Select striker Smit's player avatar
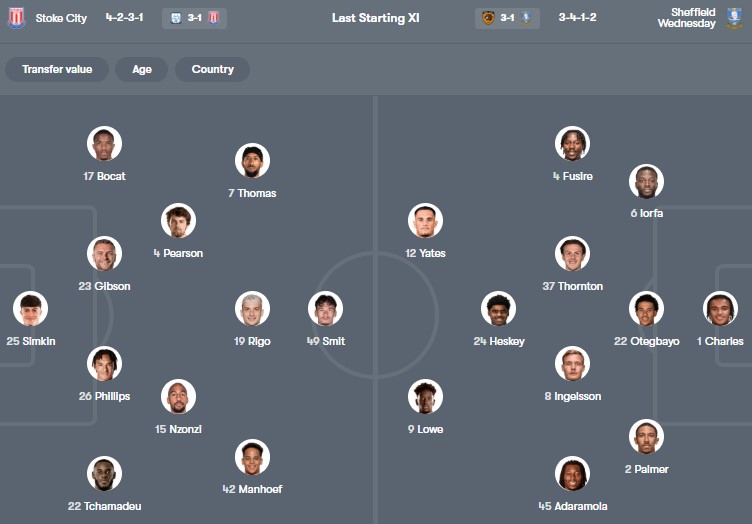 (326, 309)
